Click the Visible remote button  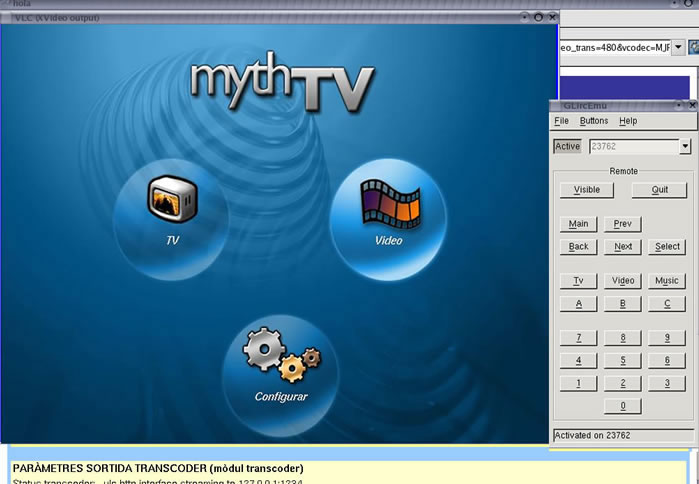pyautogui.click(x=587, y=190)
